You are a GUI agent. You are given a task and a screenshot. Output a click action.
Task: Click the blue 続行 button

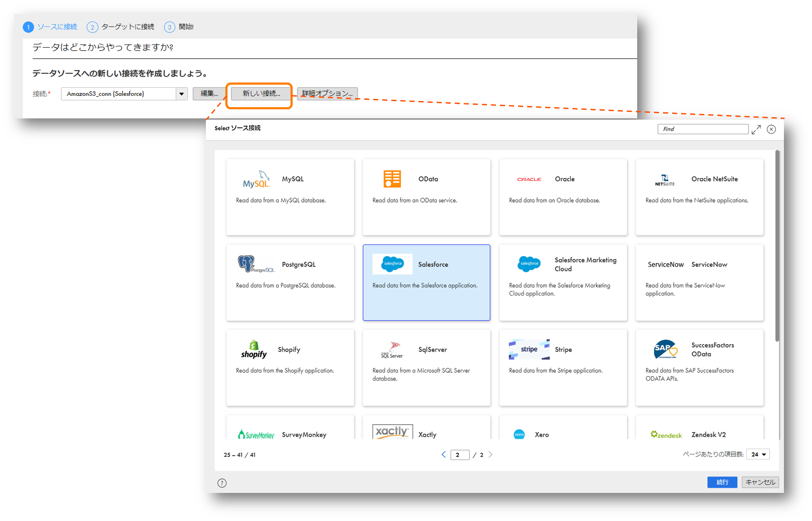[722, 482]
